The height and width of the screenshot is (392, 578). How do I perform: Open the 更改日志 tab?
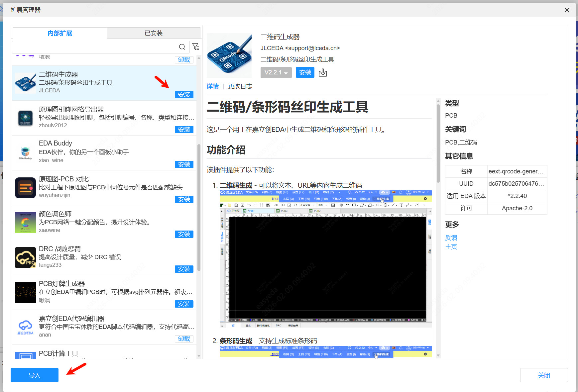coord(240,86)
